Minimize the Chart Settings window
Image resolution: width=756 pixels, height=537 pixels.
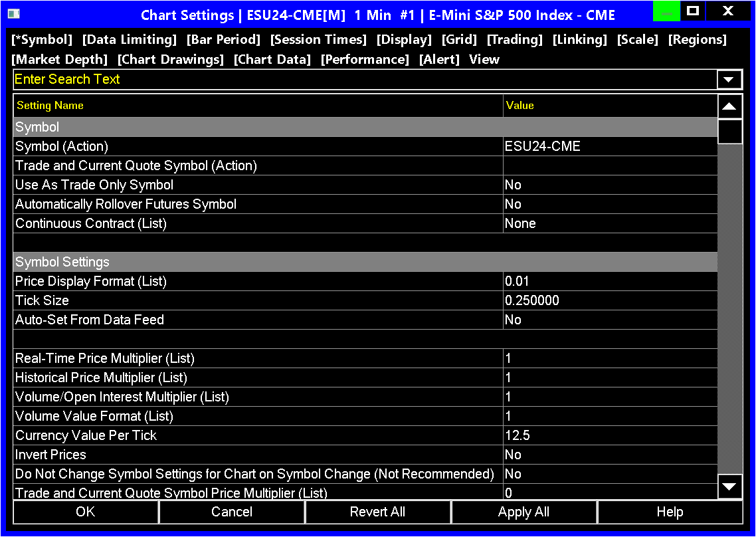666,11
